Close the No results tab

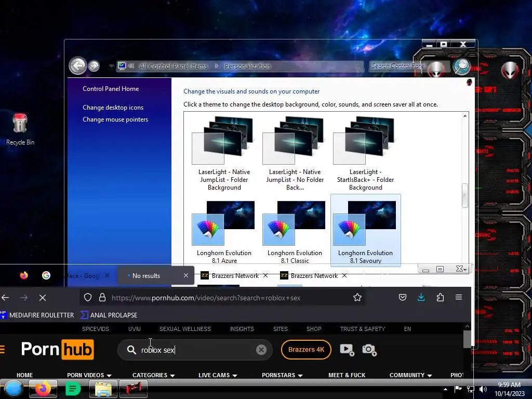186,275
